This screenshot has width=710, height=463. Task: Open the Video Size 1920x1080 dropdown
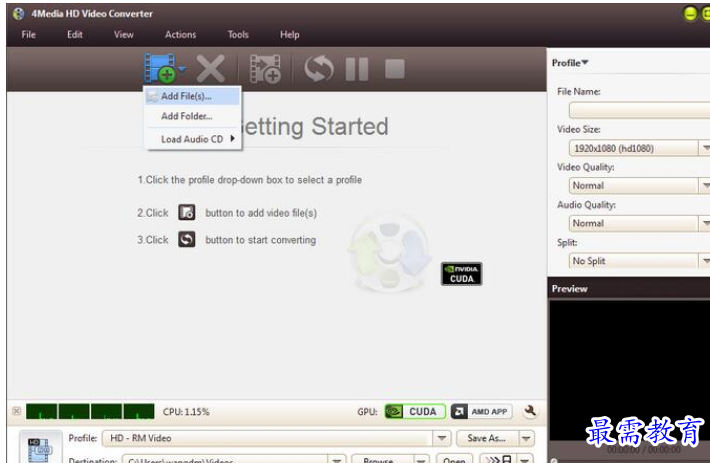[639, 148]
